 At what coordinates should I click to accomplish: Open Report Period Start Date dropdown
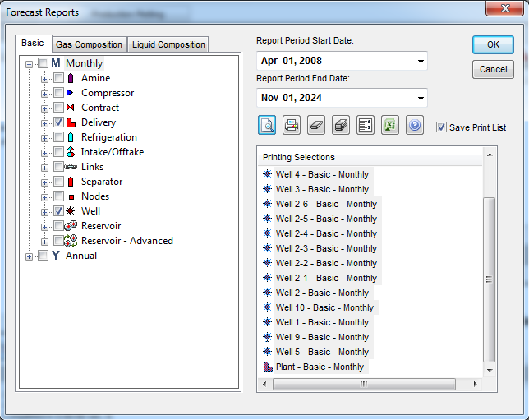(x=421, y=62)
